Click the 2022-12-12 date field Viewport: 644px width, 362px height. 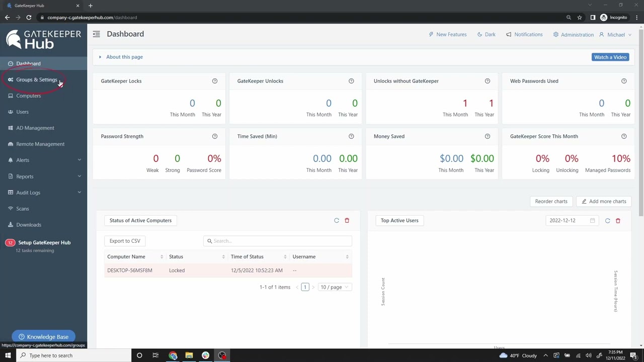pyautogui.click(x=573, y=220)
